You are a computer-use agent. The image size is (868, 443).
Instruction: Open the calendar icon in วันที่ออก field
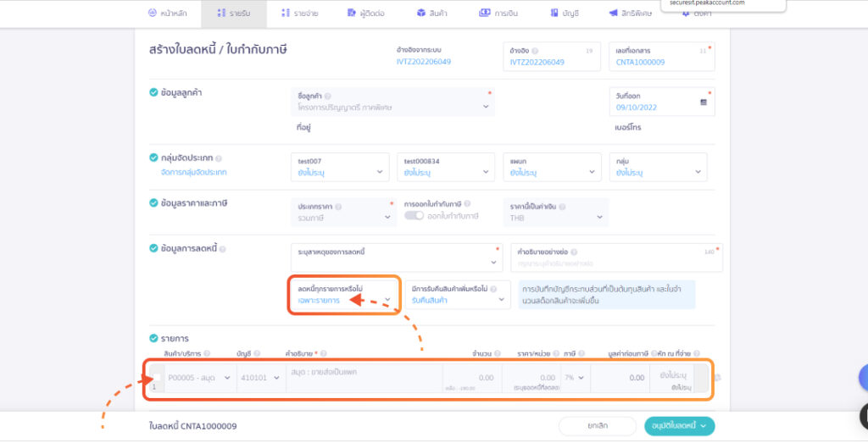[x=703, y=102]
